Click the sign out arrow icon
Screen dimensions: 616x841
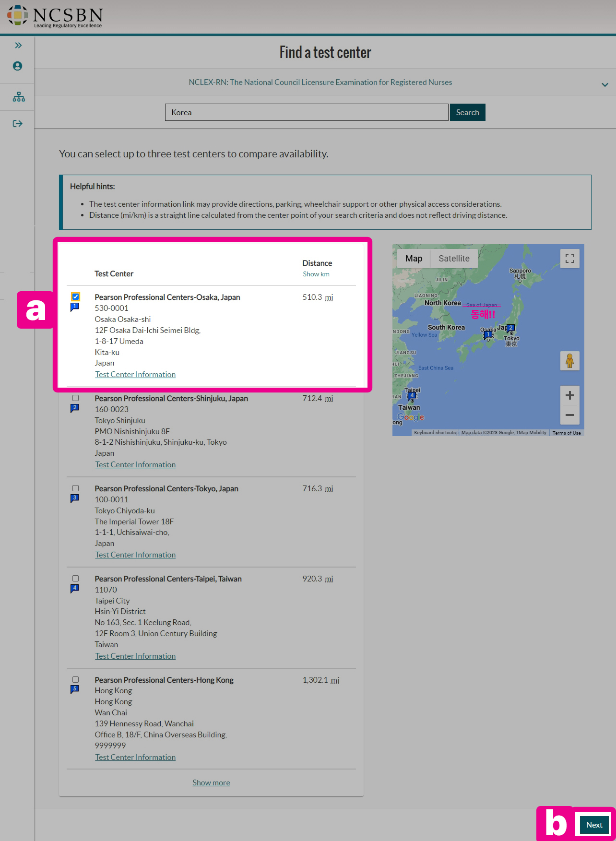point(18,124)
